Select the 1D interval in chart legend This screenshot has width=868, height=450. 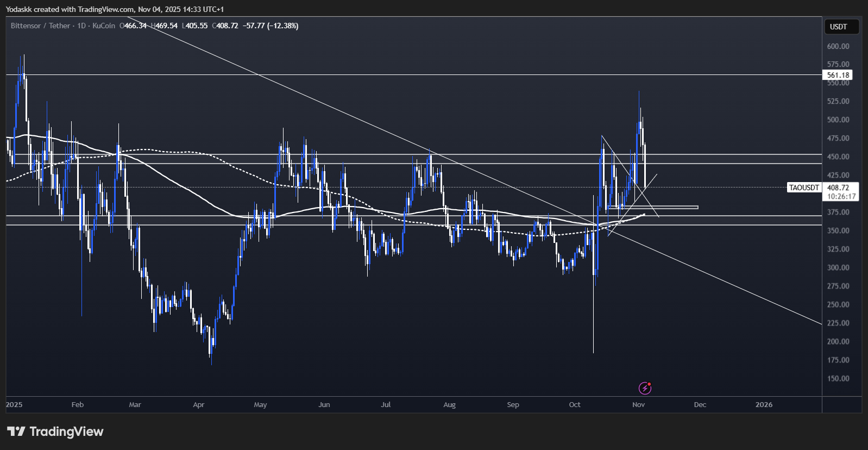pyautogui.click(x=81, y=26)
